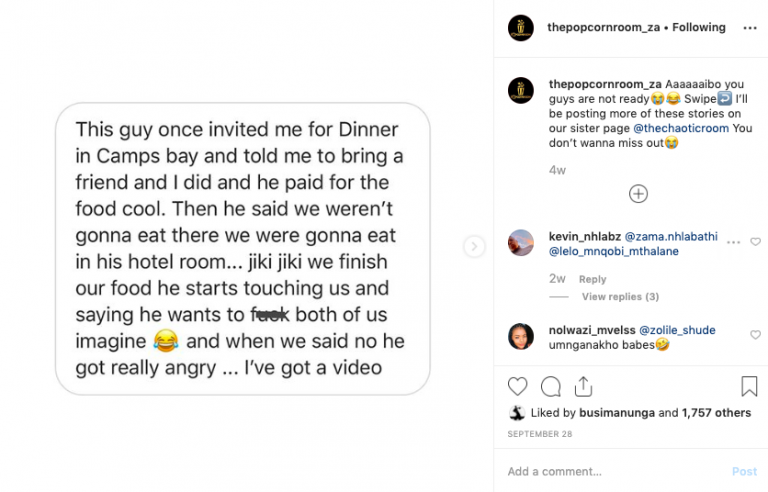Load more comments plus button
This screenshot has height=492, width=768.
(638, 194)
